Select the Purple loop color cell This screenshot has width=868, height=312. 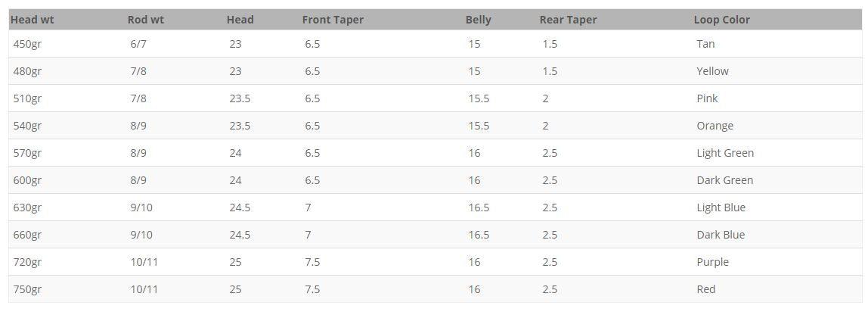tap(712, 262)
